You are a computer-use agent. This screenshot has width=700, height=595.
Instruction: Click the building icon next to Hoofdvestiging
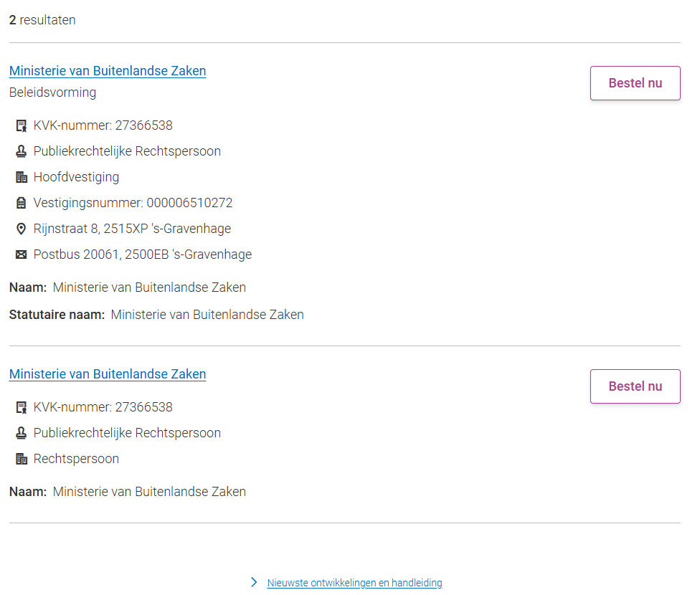22,178
